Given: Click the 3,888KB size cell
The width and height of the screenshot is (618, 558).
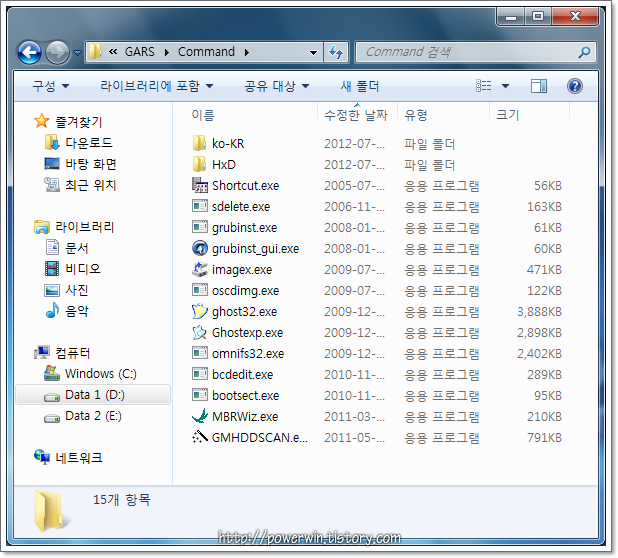Looking at the screenshot, I should click(539, 312).
